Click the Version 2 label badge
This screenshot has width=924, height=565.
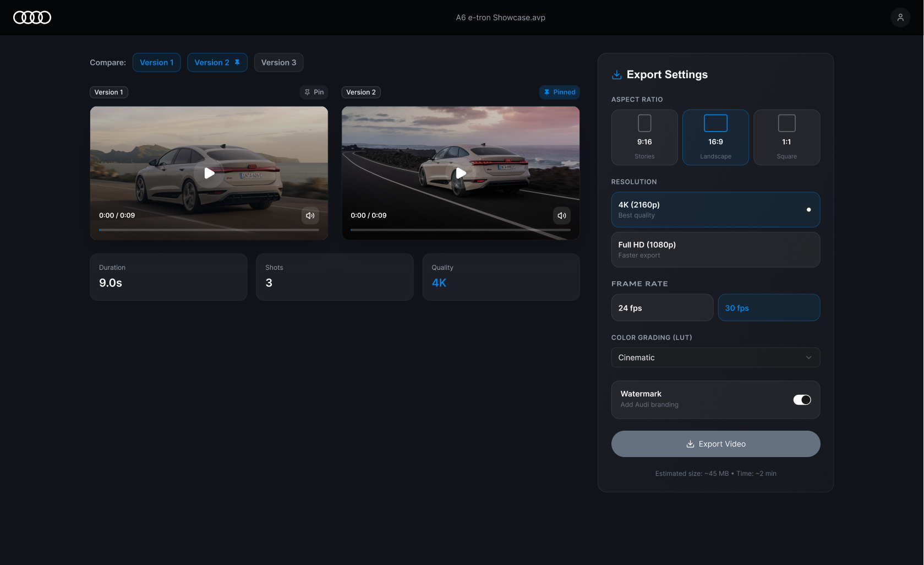coord(361,92)
